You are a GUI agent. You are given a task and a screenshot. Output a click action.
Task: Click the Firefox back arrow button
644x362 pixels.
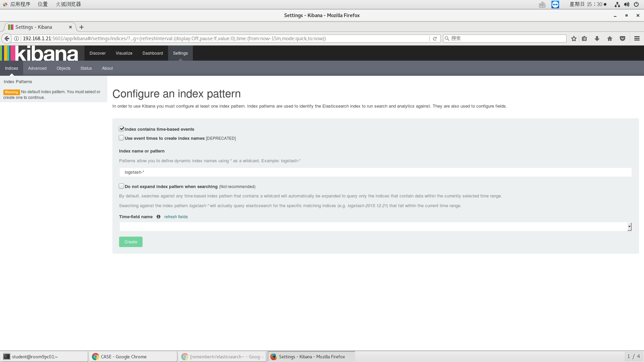(x=7, y=39)
